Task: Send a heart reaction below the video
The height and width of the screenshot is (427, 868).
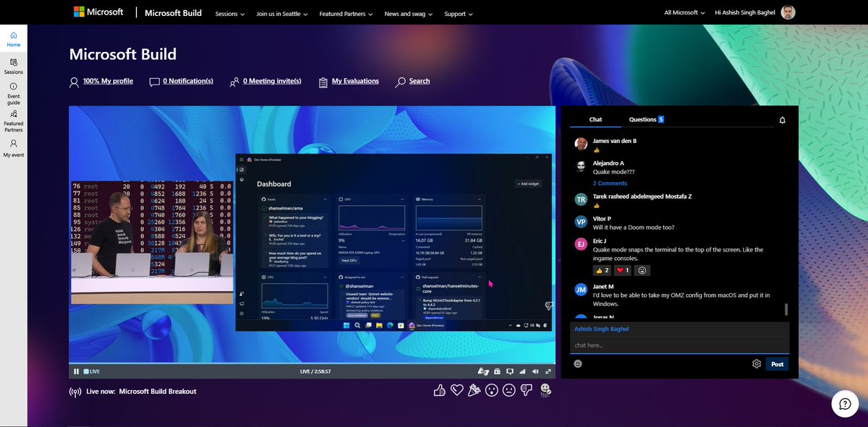Action: pos(457,390)
